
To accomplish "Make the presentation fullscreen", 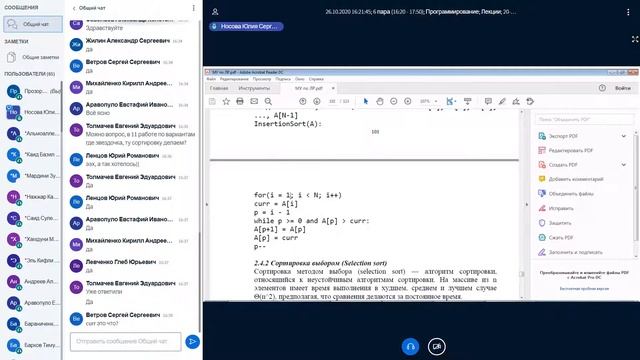I will [635, 39].
